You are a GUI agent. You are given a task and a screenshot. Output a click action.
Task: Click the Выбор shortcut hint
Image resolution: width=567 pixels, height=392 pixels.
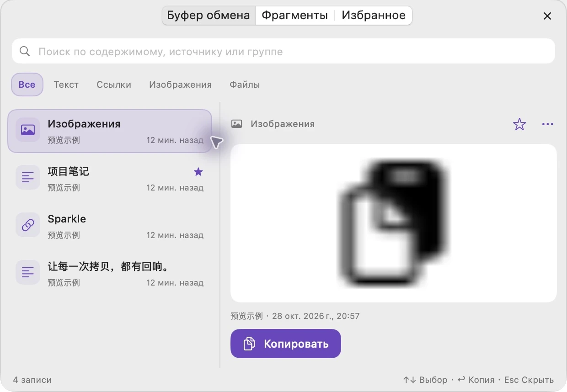(425, 380)
